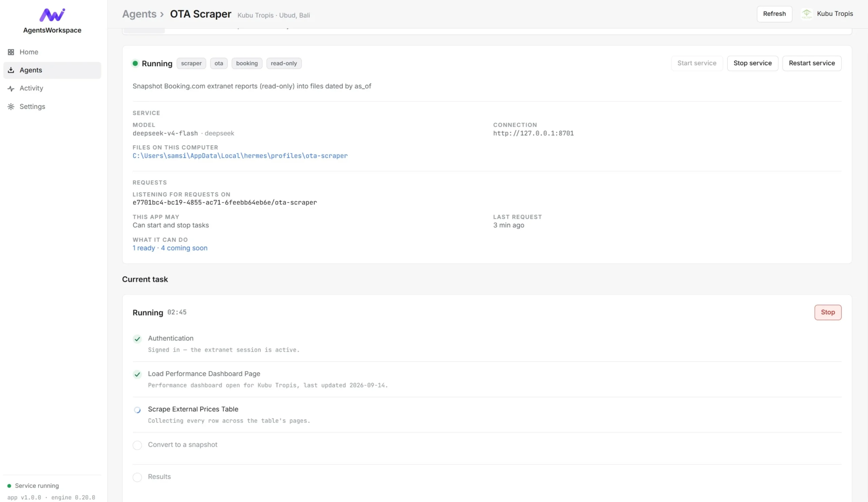Viewport: 868px width, 502px height.
Task: Click the 'Kubu Tropis · Ubud, Bali' subtitle
Action: click(x=274, y=16)
